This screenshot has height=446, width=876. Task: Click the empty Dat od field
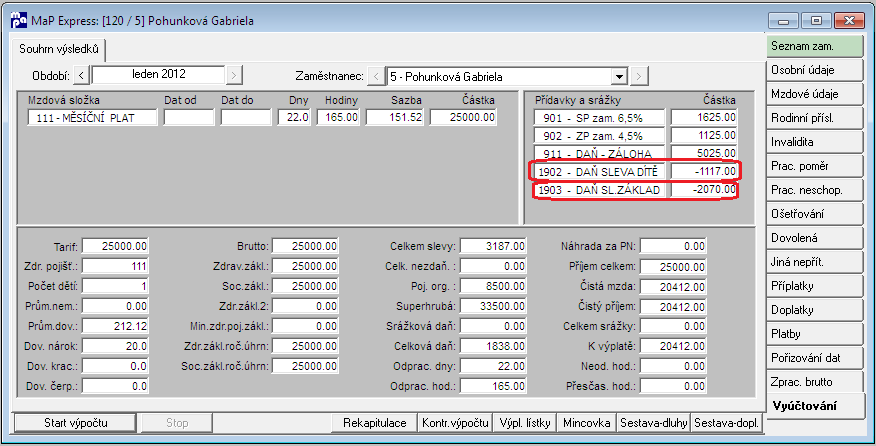189,117
